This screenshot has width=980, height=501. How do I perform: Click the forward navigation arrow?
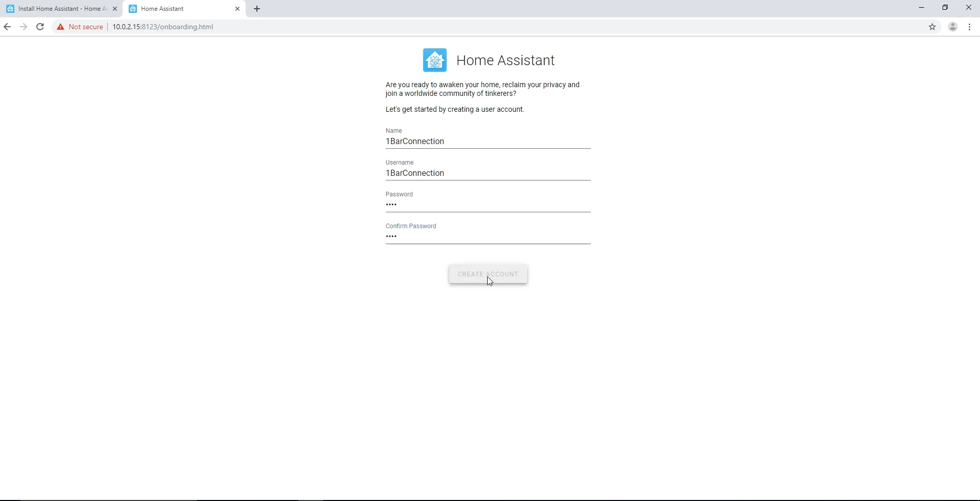24,27
